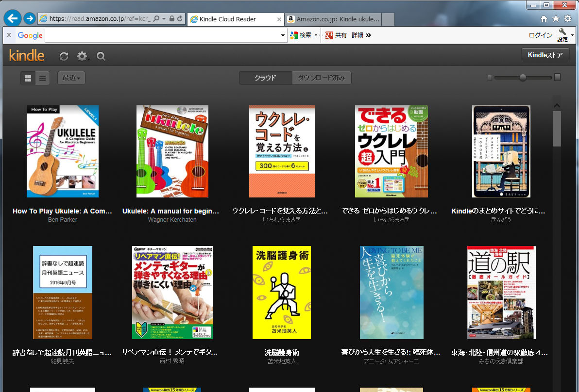This screenshot has height=392, width=579.
Task: Click the Kindle logo
Action: tap(27, 55)
